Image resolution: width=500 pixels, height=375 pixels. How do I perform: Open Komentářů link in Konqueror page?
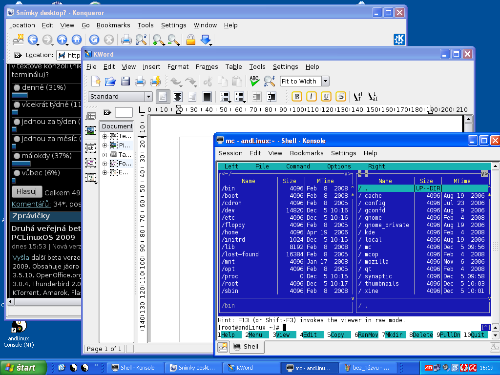point(30,204)
